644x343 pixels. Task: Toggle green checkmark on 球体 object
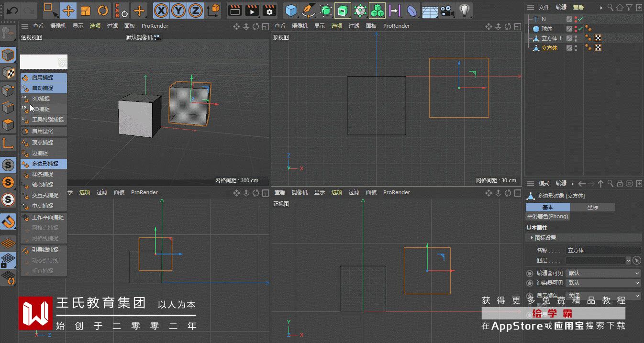580,29
